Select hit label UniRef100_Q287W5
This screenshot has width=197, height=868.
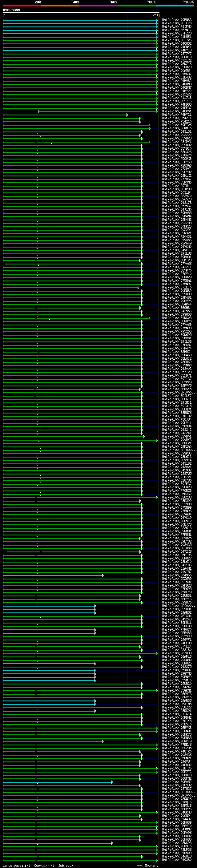coord(176,474)
